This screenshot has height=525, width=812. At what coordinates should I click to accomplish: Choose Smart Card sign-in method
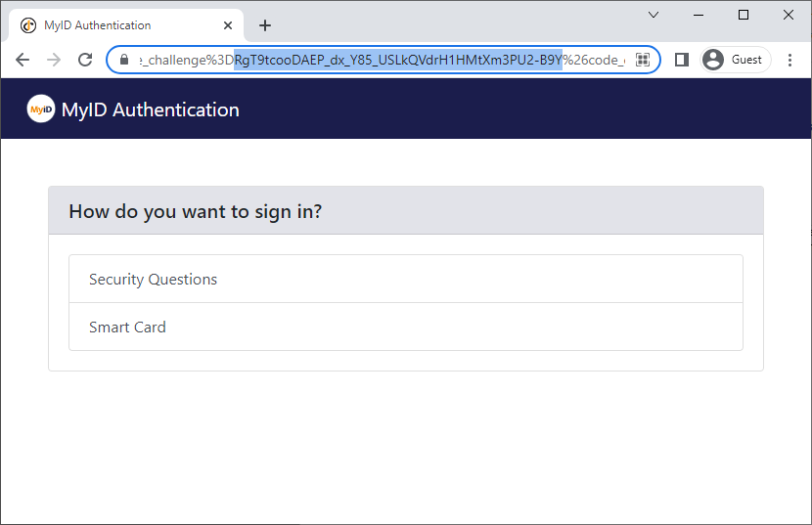coord(406,327)
